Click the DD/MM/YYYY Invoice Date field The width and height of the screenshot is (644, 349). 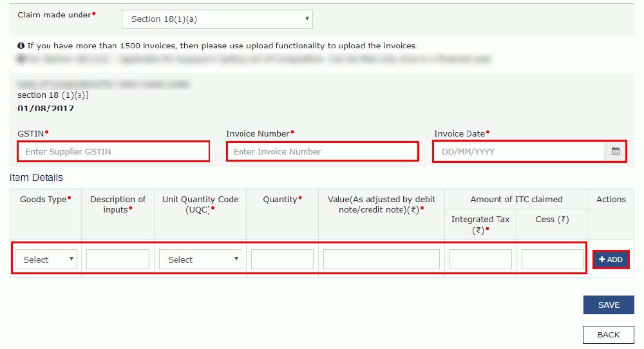[519, 152]
